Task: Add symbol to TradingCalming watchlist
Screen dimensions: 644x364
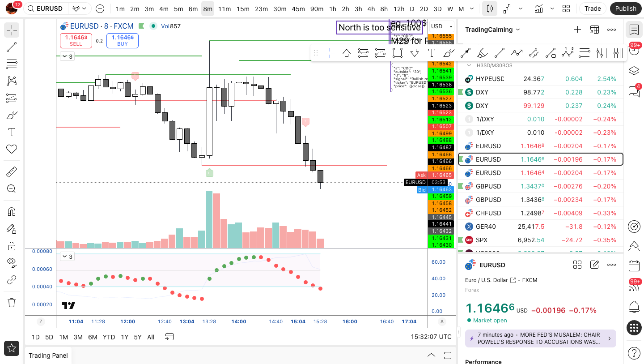Action: 577,30
